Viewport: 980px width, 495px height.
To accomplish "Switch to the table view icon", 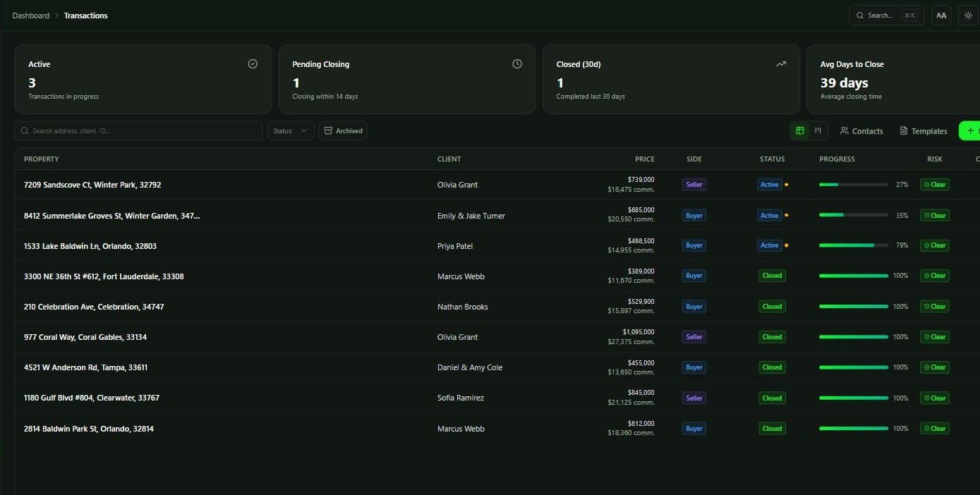I will 800,130.
